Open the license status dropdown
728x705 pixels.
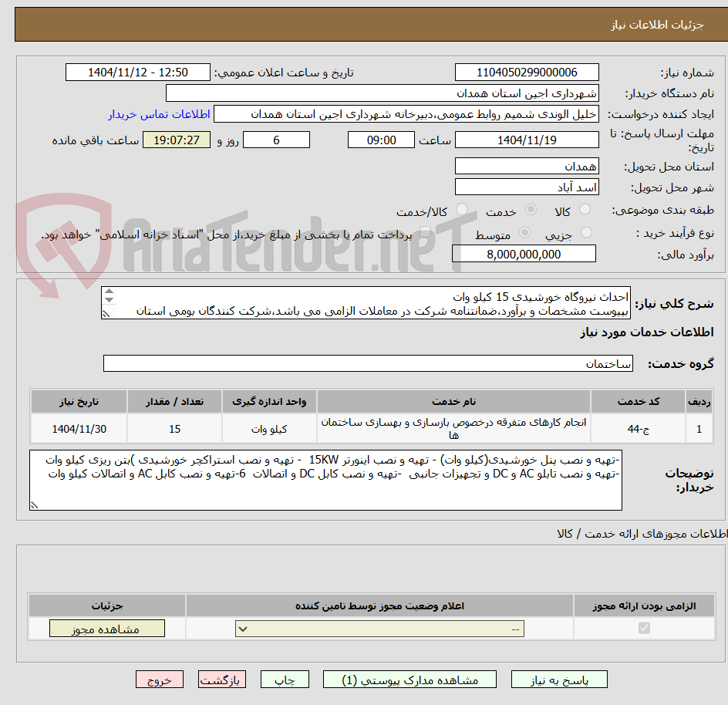click(379, 629)
